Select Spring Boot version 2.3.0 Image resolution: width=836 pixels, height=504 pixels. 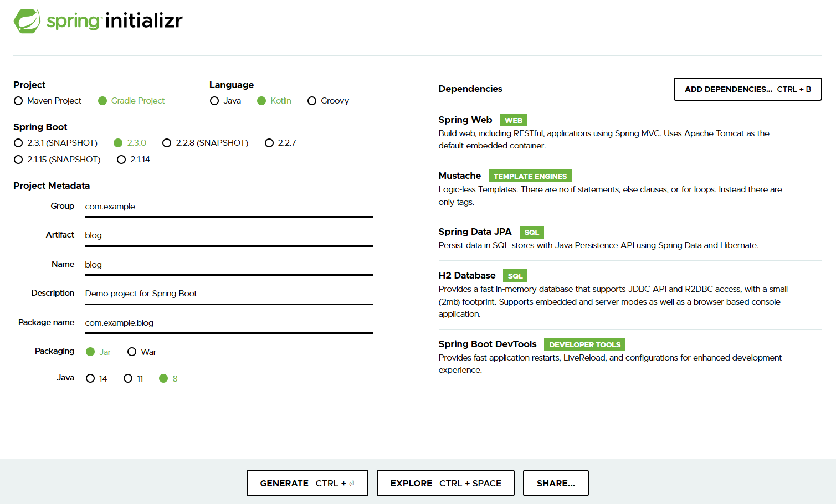[130, 143]
